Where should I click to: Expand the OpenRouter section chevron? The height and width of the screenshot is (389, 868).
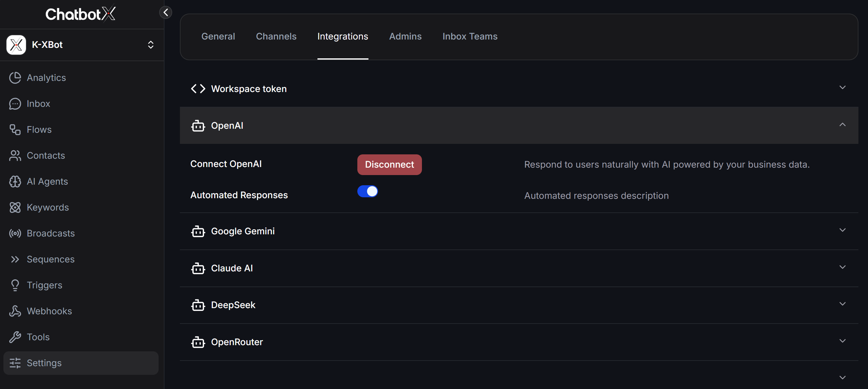click(842, 341)
